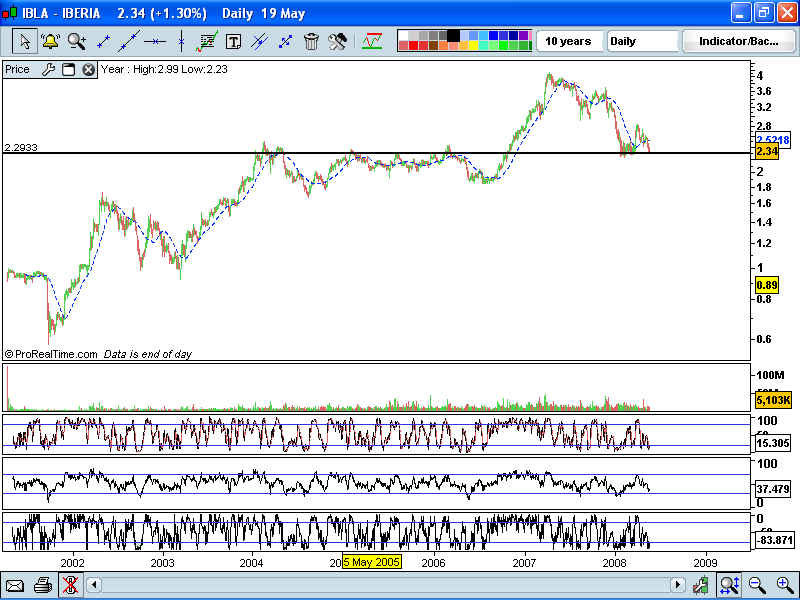The width and height of the screenshot is (800, 600).
Task: Maximize the Price panel window icon
Action: click(68, 69)
